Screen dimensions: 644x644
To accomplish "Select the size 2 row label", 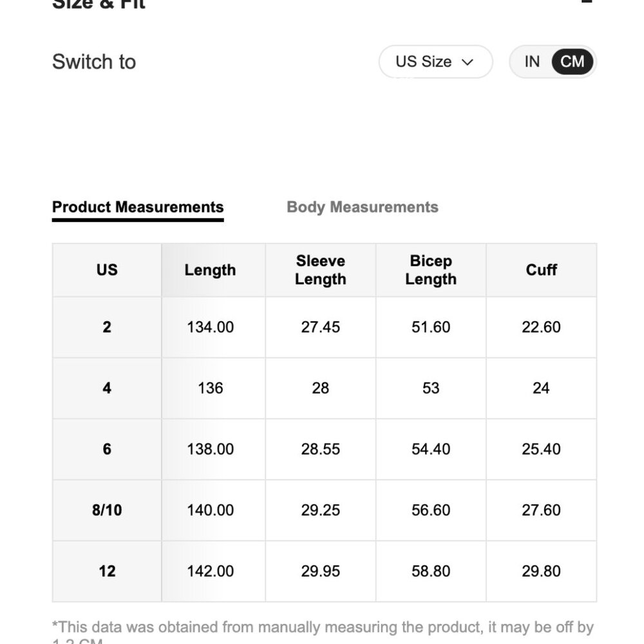I will (107, 327).
